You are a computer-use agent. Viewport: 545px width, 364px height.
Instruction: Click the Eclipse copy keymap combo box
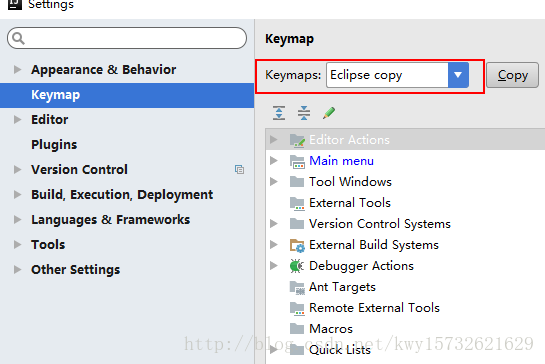pos(397,75)
